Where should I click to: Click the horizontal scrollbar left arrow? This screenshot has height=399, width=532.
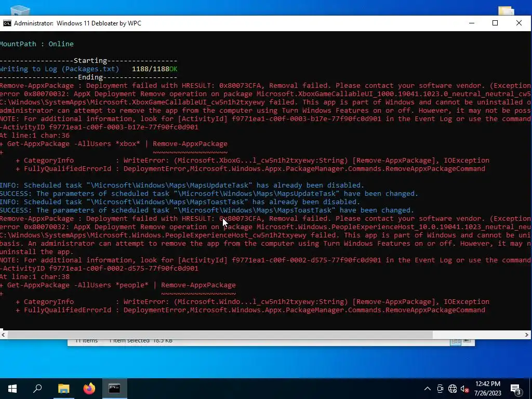coord(3,335)
